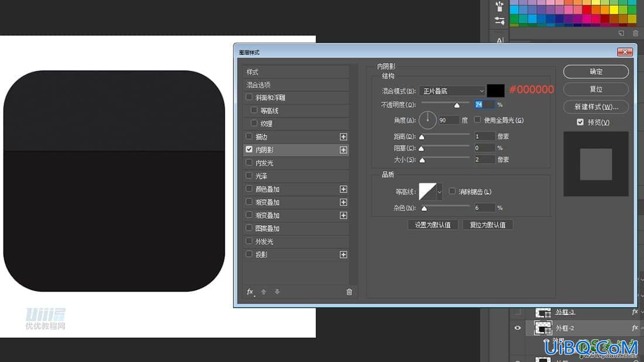Close the 图层样式 dialog
This screenshot has height=362, width=644.
click(x=625, y=51)
